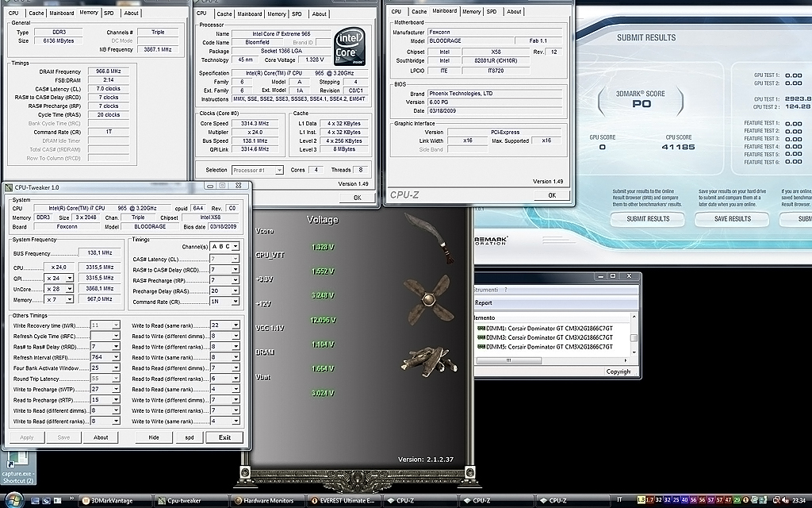The image size is (812, 508).
Task: Expand the Quick Launch overflow chevron
Action: pos(71,498)
